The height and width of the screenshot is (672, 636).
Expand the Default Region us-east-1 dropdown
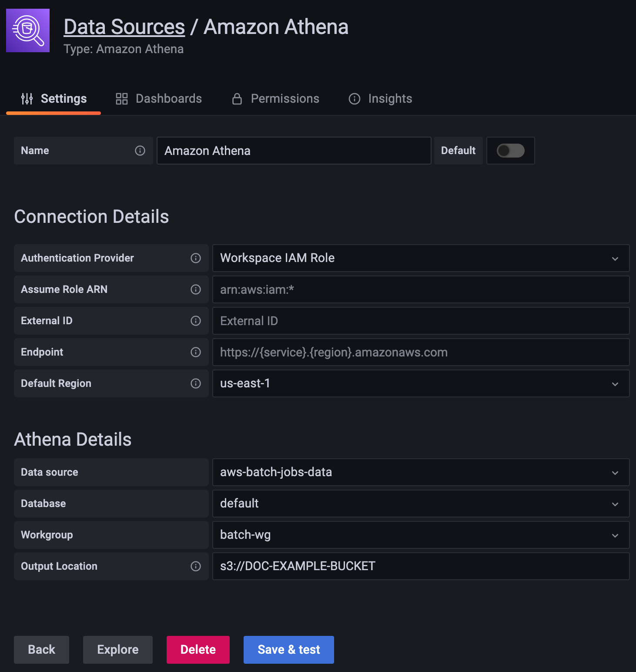[x=421, y=383]
